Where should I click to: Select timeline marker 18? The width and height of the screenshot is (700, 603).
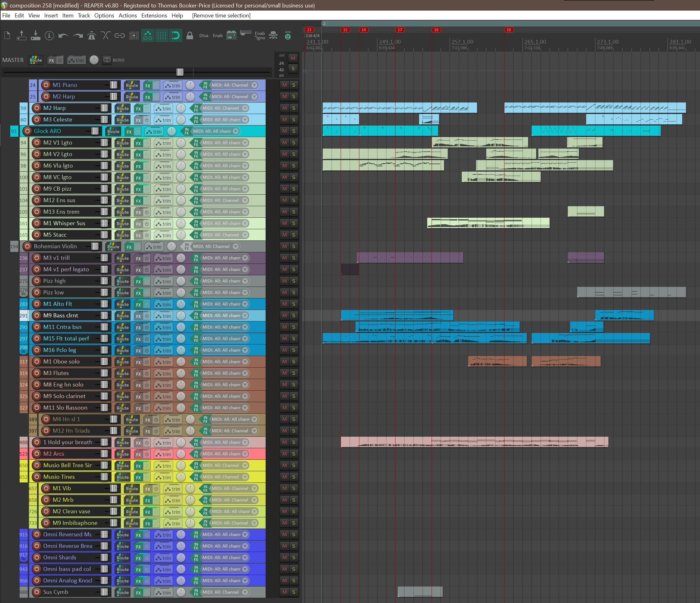pos(508,30)
